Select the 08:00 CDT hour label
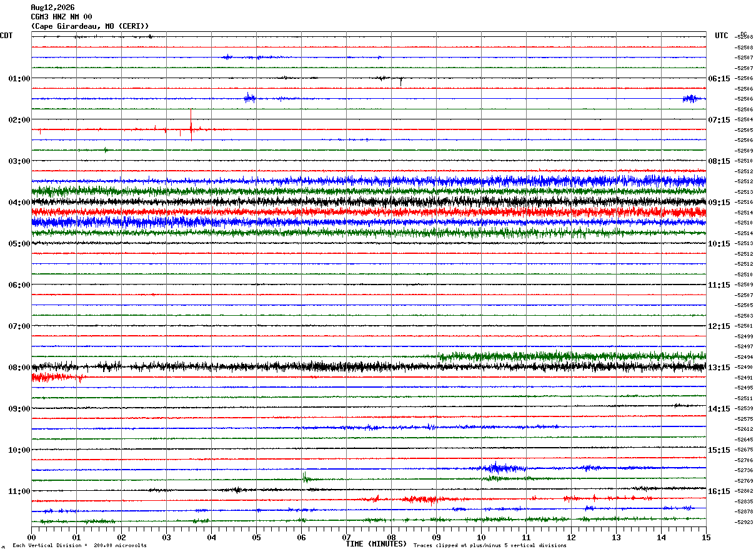 click(19, 367)
